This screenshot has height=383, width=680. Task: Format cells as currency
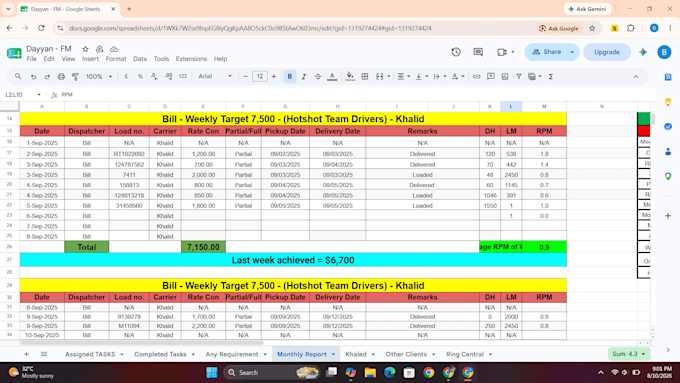point(126,76)
